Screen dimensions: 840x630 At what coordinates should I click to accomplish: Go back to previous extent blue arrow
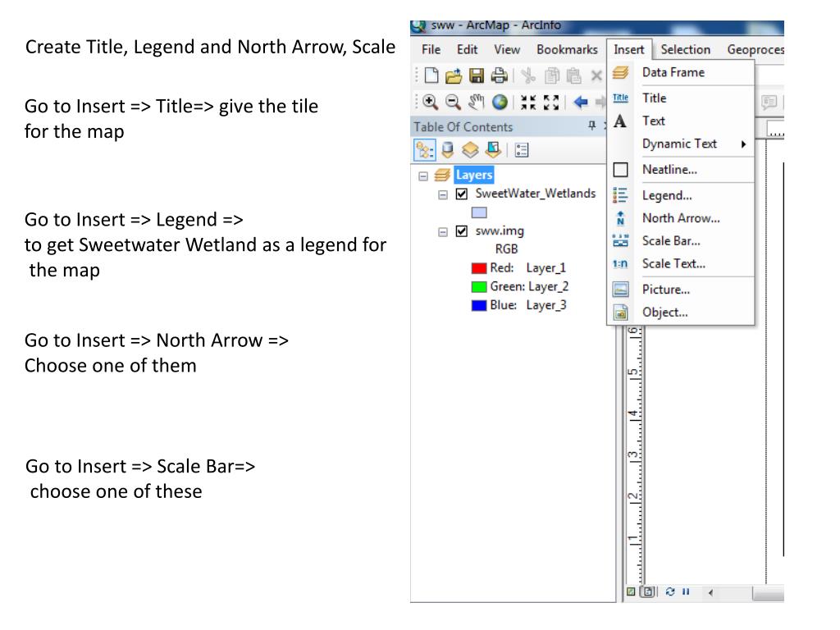tap(581, 102)
